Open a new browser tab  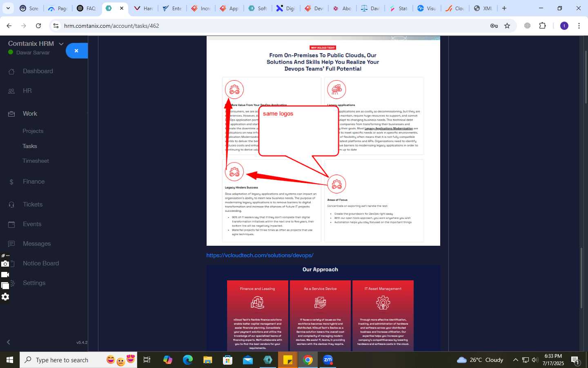[x=504, y=8]
